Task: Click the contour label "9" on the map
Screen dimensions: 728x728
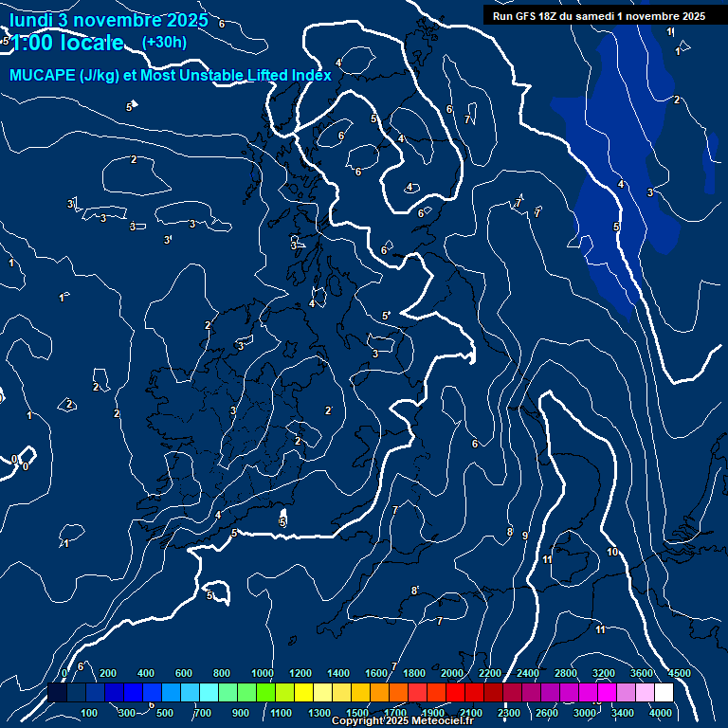Action: pyautogui.click(x=524, y=536)
